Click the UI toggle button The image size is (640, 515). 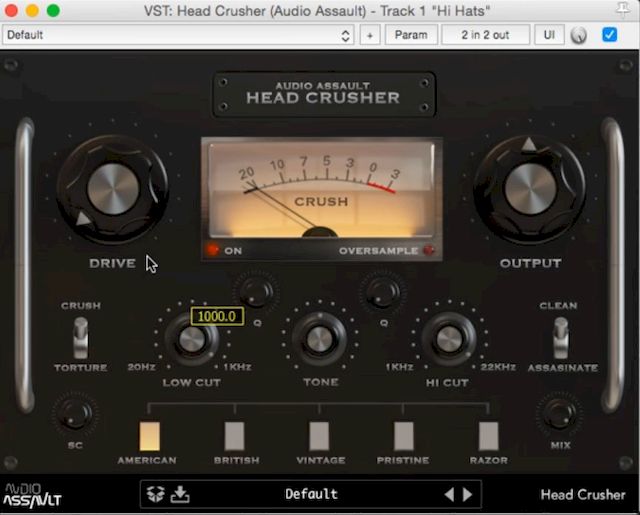(549, 35)
